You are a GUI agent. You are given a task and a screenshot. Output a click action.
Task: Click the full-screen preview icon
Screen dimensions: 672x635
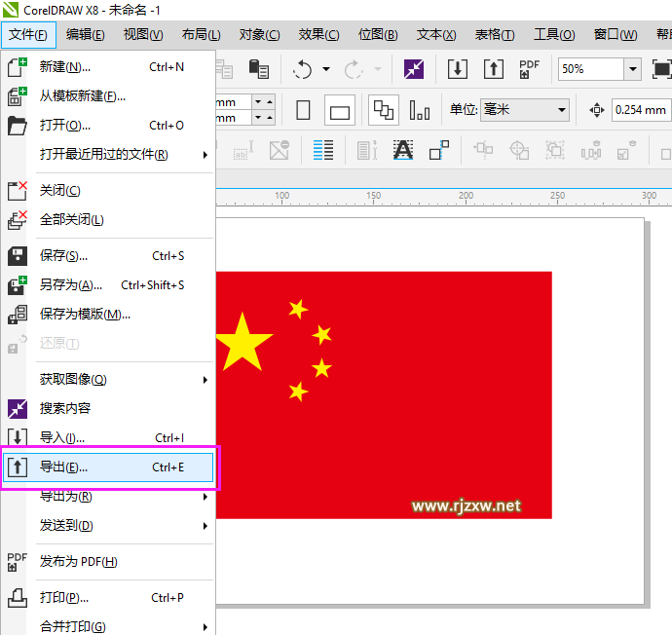pos(661,69)
